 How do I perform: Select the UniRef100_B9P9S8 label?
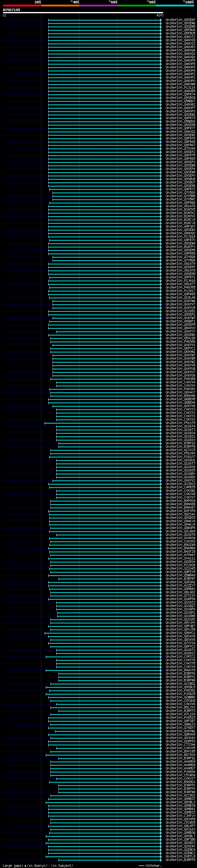[x=180, y=501]
